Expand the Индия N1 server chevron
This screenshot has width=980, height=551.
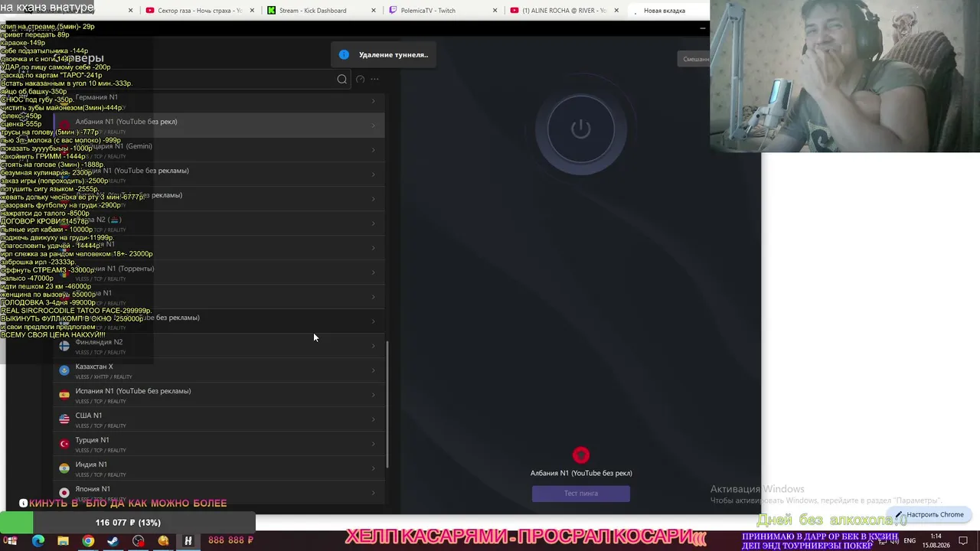pos(374,468)
